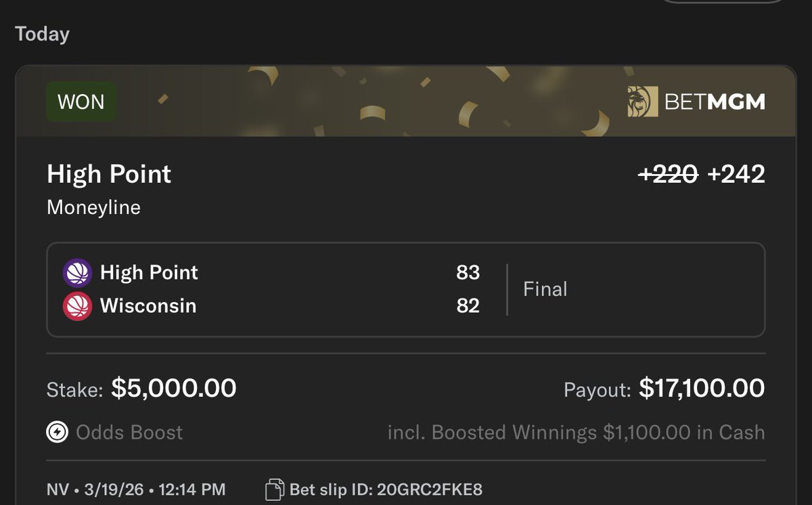The image size is (812, 505).
Task: Click the bet slip ID 20GRC2FKE8
Action: [x=386, y=489]
